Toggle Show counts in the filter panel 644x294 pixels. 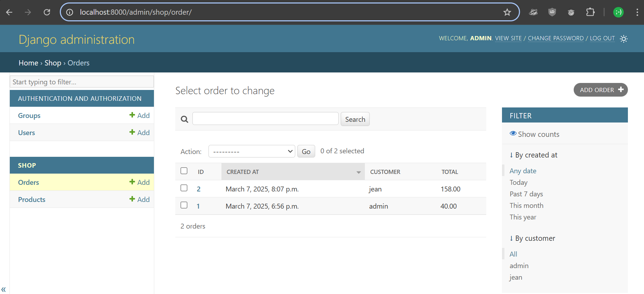coord(535,134)
